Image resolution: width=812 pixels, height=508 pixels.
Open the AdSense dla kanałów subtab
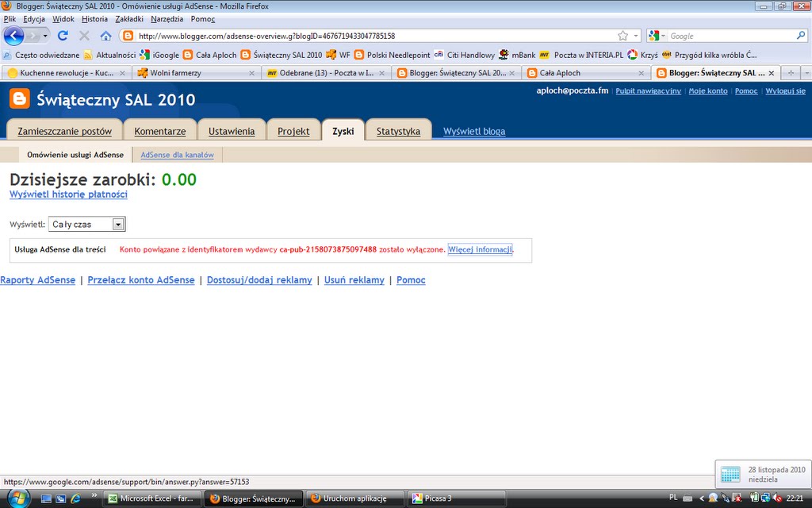pyautogui.click(x=177, y=155)
